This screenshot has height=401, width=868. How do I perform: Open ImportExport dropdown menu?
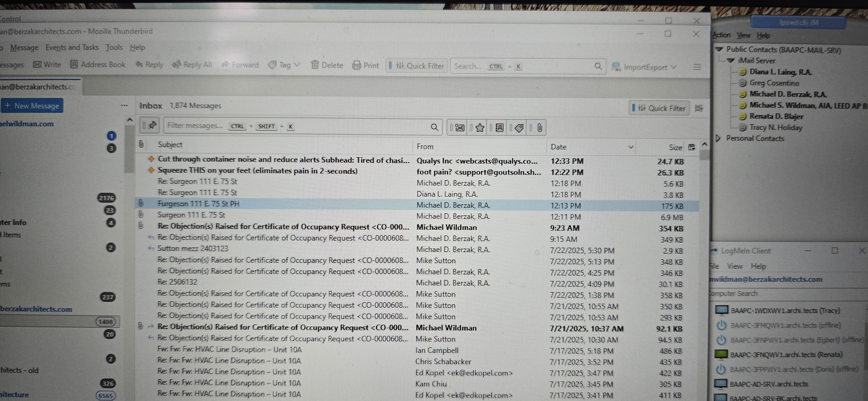pyautogui.click(x=644, y=67)
